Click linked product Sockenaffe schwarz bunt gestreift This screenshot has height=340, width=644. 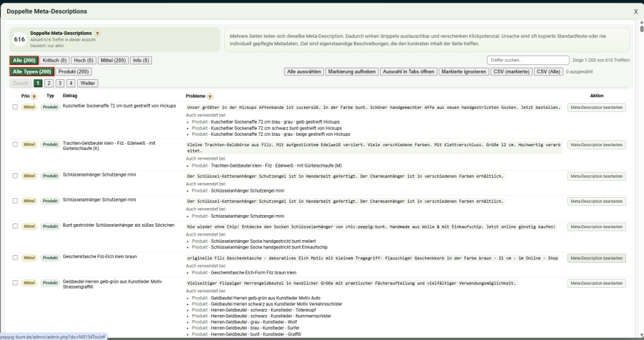pyautogui.click(x=276, y=128)
